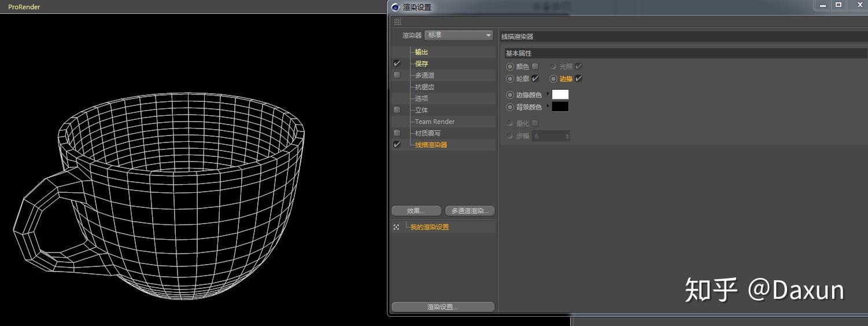This screenshot has height=326, width=868.
Task: Click the preset icon beside 我的渲染设置
Action: click(x=396, y=227)
